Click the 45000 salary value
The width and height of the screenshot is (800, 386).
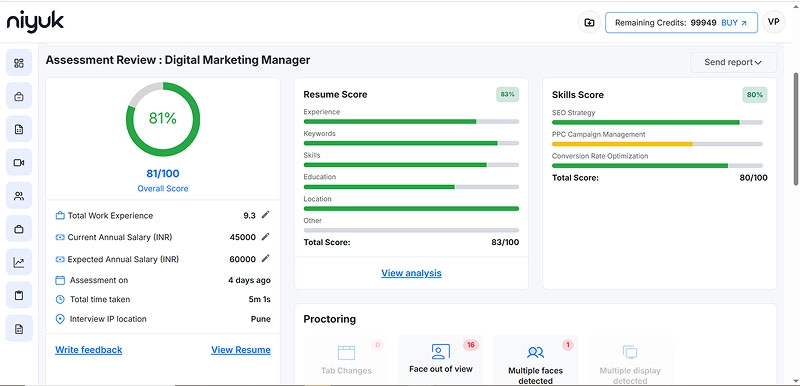243,237
